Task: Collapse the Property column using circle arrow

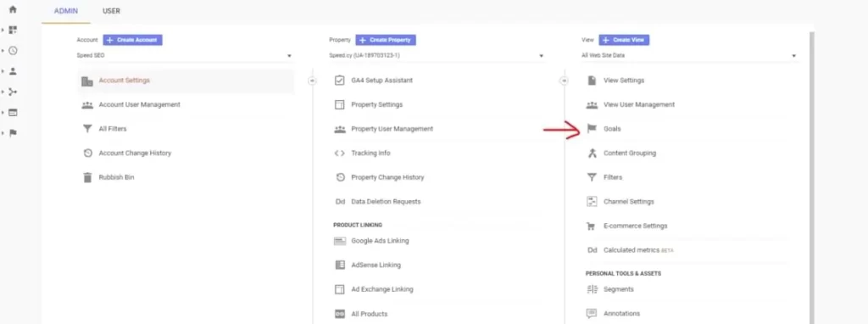Action: (x=564, y=81)
